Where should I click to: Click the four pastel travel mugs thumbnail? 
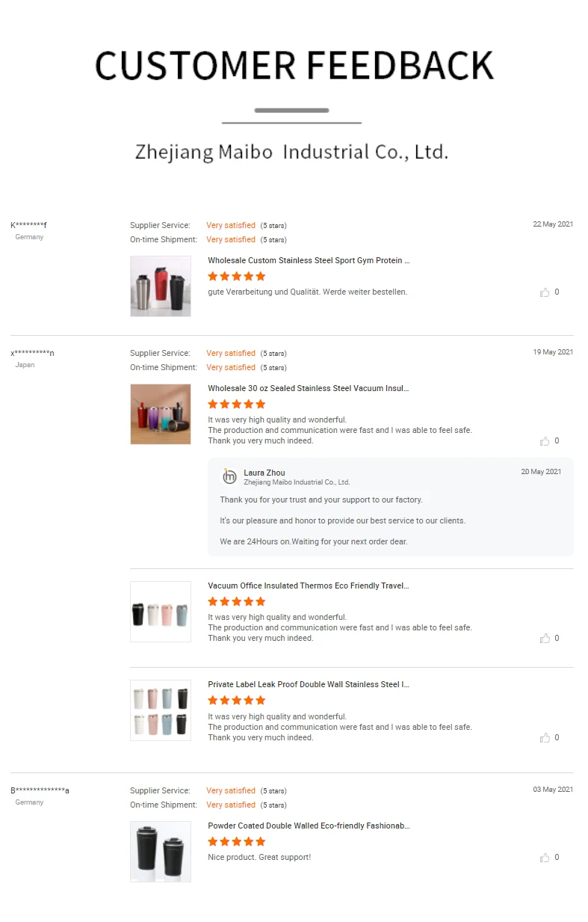(161, 612)
